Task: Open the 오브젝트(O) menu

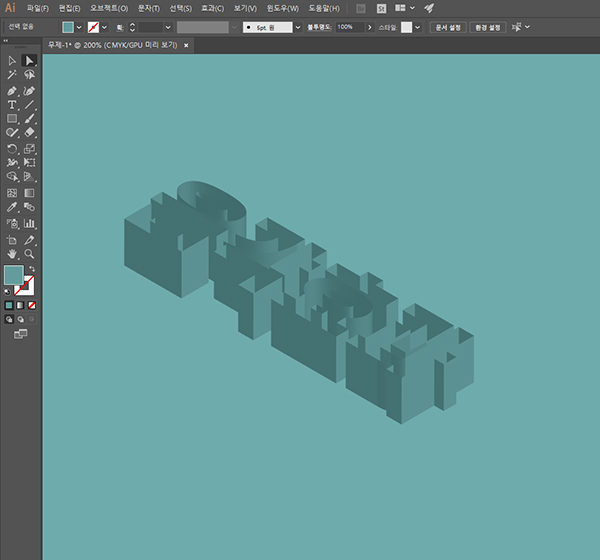Action: (109, 8)
